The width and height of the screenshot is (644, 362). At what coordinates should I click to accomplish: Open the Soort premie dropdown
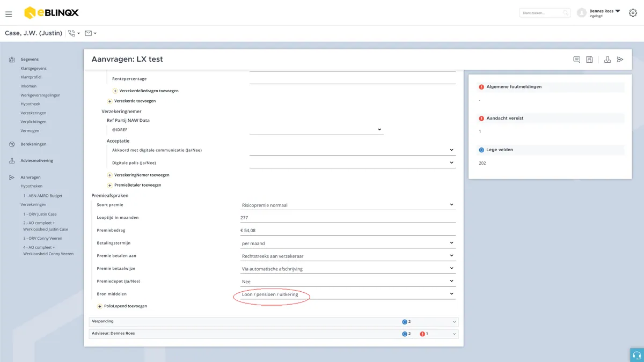(348, 205)
